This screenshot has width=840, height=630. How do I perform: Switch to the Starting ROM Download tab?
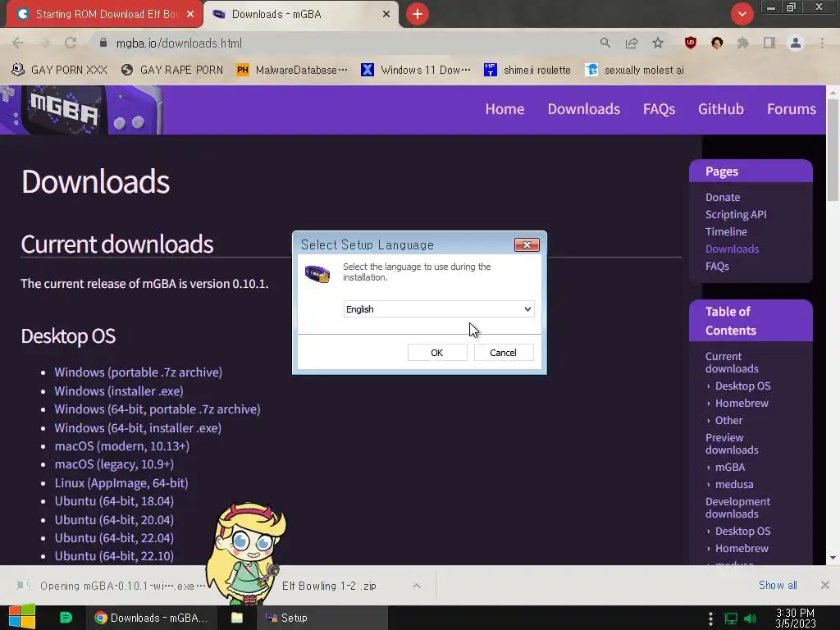click(x=104, y=14)
